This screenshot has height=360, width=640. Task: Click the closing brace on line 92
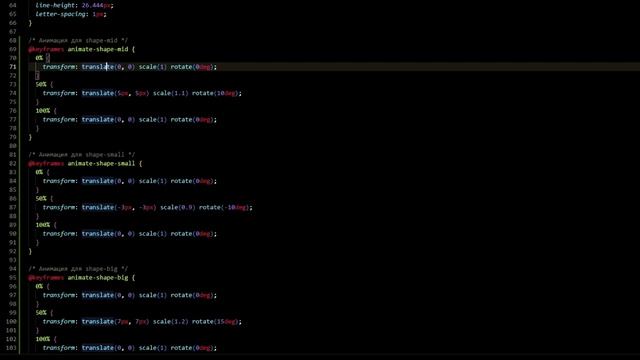point(30,251)
